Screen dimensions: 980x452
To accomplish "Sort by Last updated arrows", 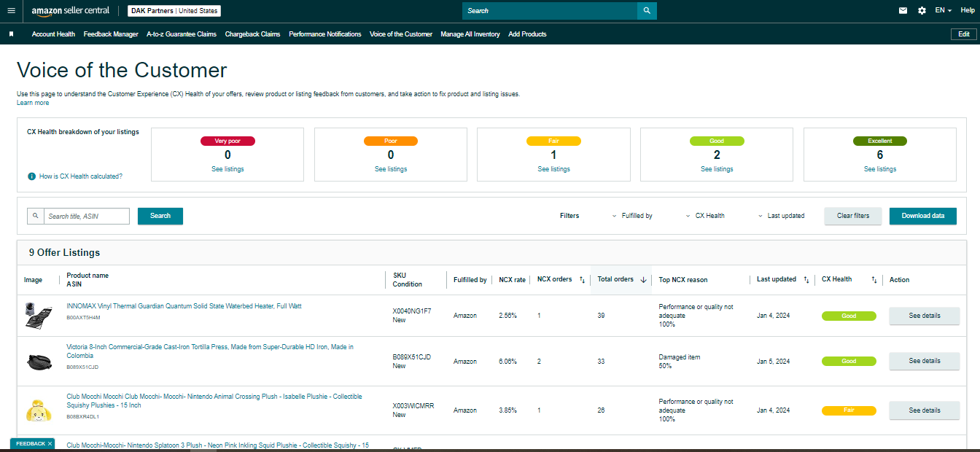I will [x=806, y=280].
